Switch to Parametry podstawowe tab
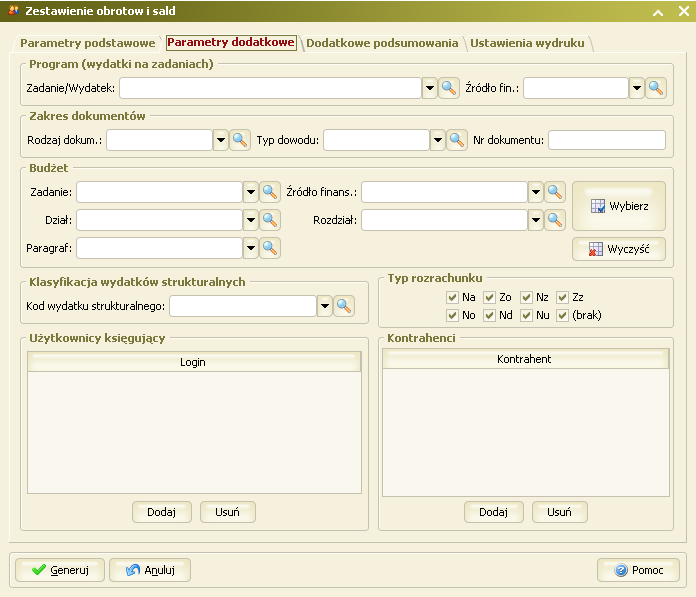 87,43
